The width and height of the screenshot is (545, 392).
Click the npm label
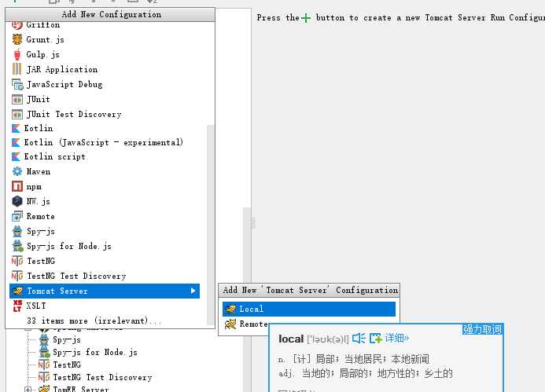34,187
